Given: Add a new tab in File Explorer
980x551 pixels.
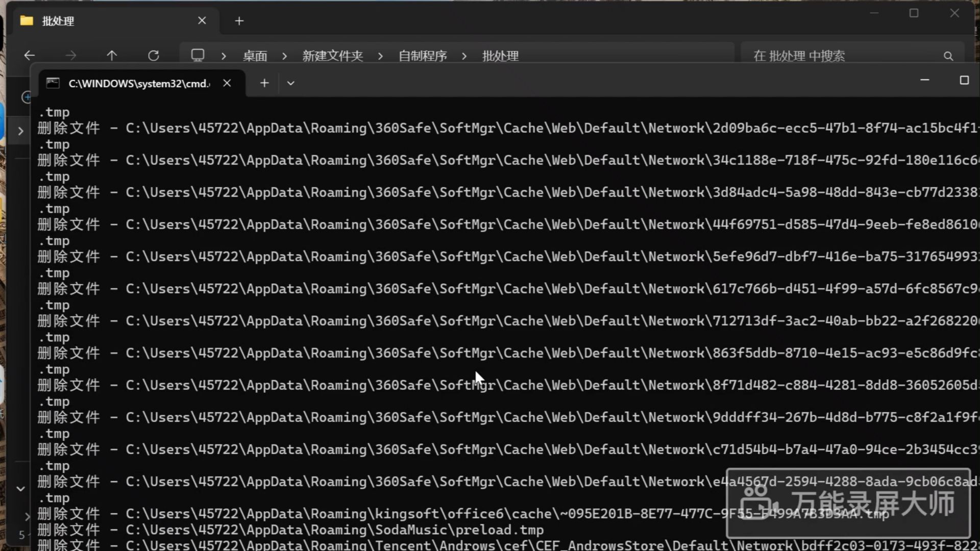Looking at the screenshot, I should pyautogui.click(x=239, y=21).
